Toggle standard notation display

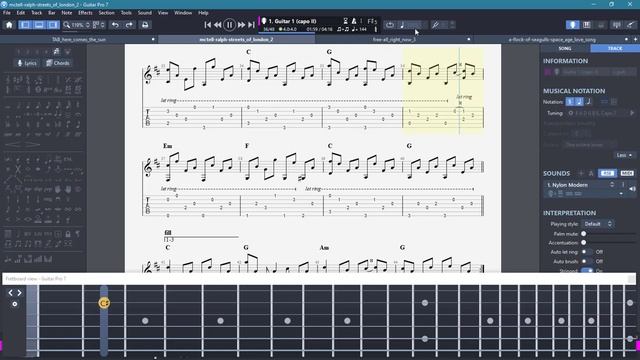click(x=570, y=102)
